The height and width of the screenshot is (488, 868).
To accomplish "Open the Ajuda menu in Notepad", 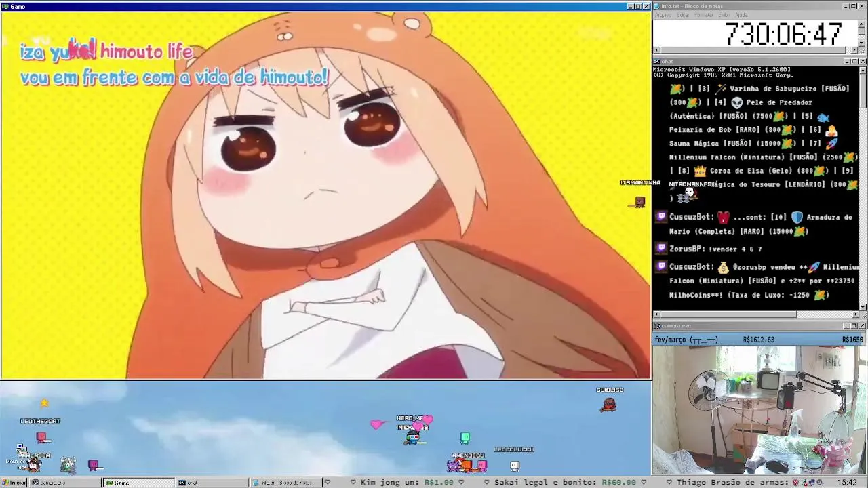I will point(741,15).
